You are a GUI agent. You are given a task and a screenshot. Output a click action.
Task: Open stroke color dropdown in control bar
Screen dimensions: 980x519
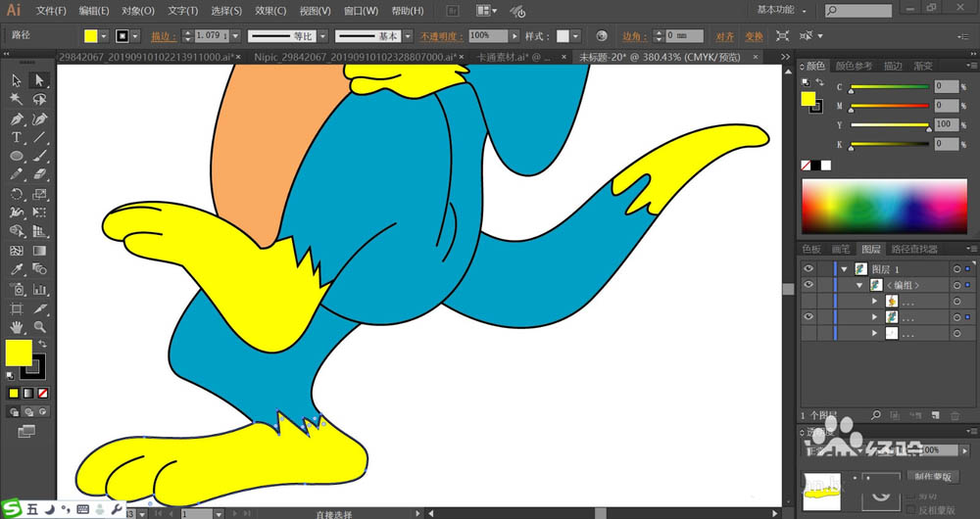click(x=135, y=36)
